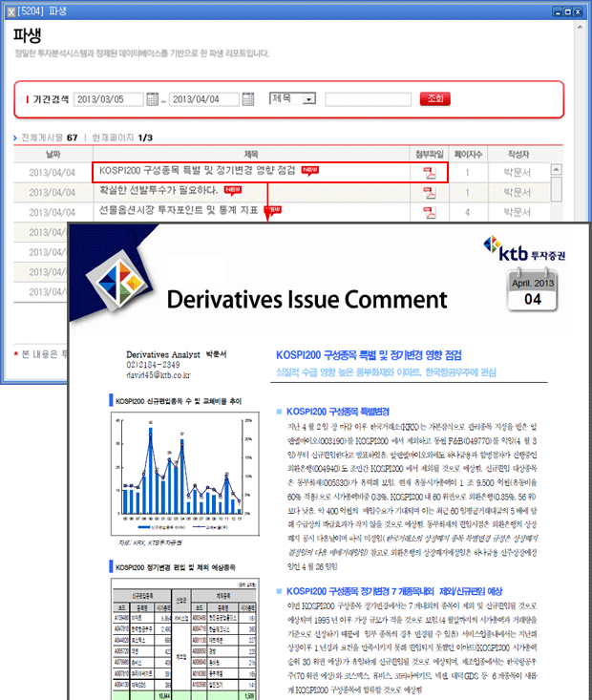Click the end date field 2013/04/04
592x700 pixels.
(x=203, y=98)
